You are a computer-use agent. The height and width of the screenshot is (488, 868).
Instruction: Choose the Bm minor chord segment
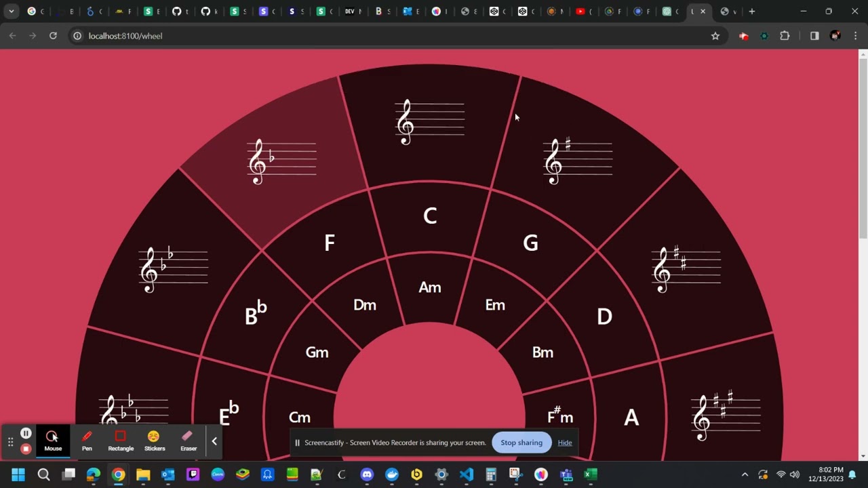542,352
